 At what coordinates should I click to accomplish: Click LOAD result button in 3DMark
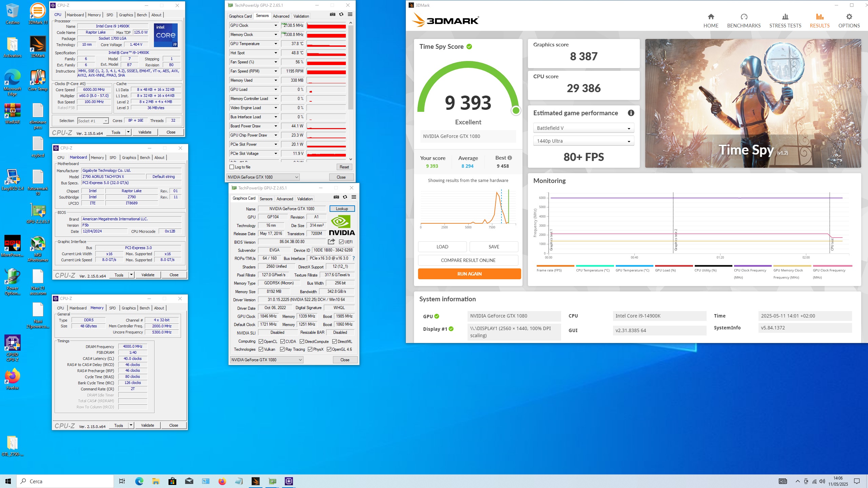(x=442, y=247)
